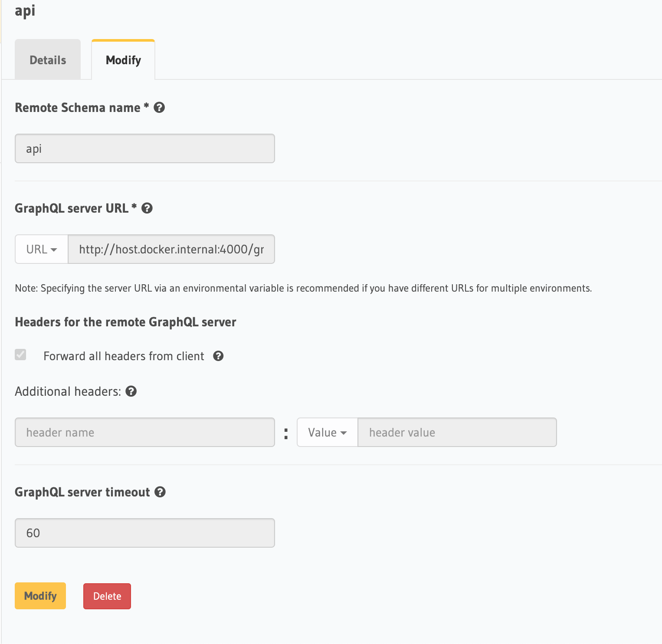Screen dimensions: 662x644
Task: Click the yellow Modify button
Action: point(40,596)
